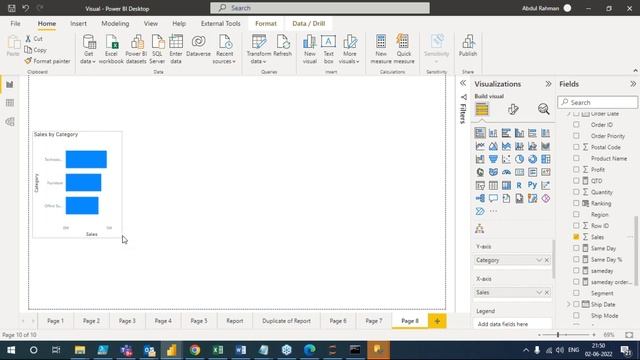Remove Sales from X-axis
This screenshot has width=640, height=360.
point(547,293)
